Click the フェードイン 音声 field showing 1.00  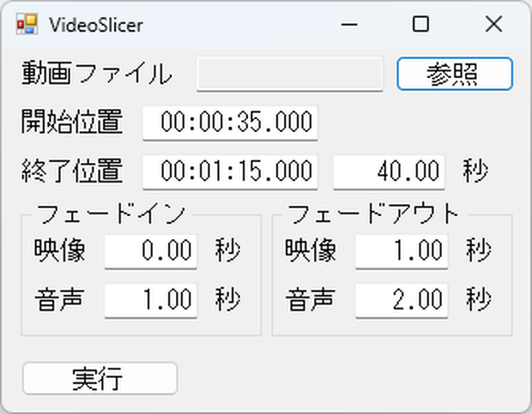point(151,301)
